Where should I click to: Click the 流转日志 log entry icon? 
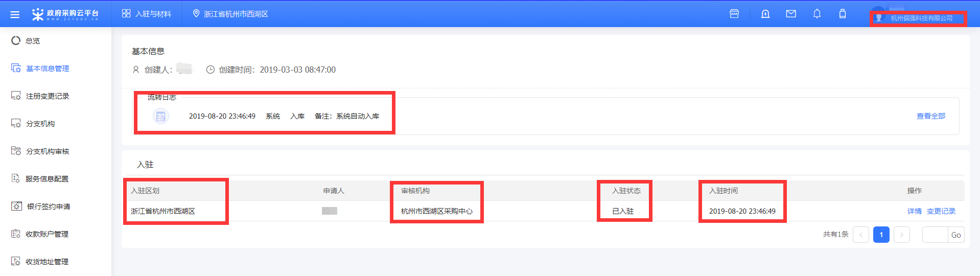161,117
